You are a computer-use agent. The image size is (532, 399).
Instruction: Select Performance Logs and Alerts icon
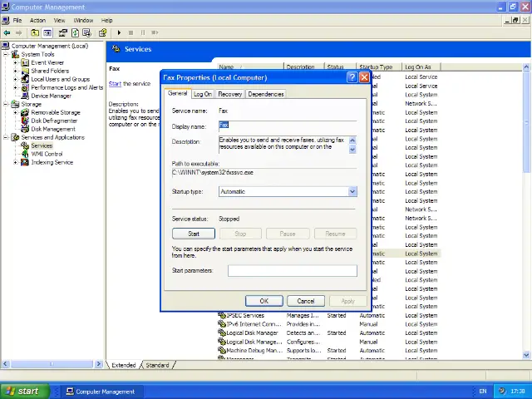[x=25, y=87]
